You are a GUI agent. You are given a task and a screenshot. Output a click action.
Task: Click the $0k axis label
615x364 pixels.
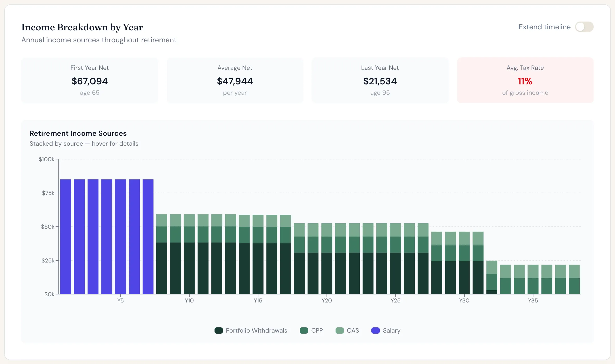click(x=49, y=294)
